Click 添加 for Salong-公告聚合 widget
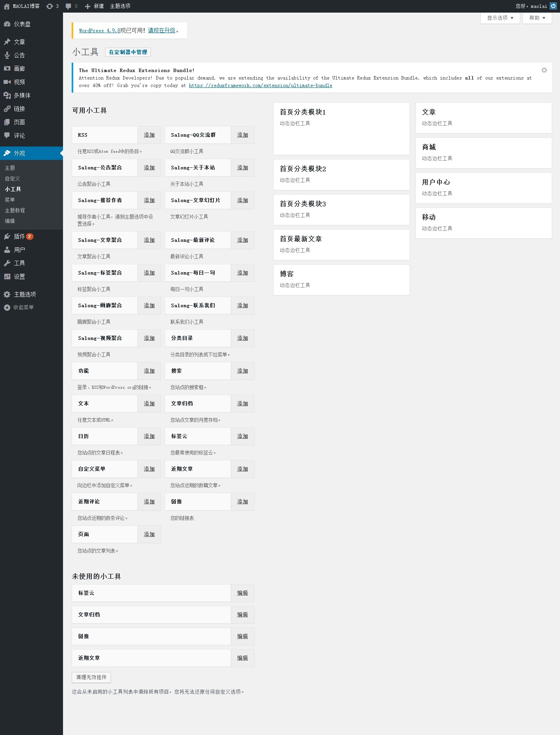This screenshot has height=735, width=560. click(x=149, y=168)
